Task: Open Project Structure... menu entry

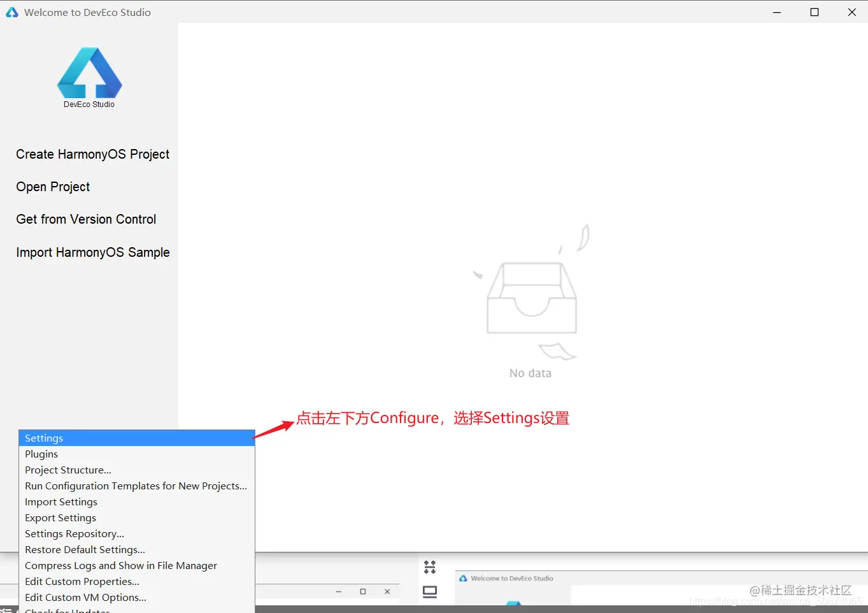Action: click(137, 470)
